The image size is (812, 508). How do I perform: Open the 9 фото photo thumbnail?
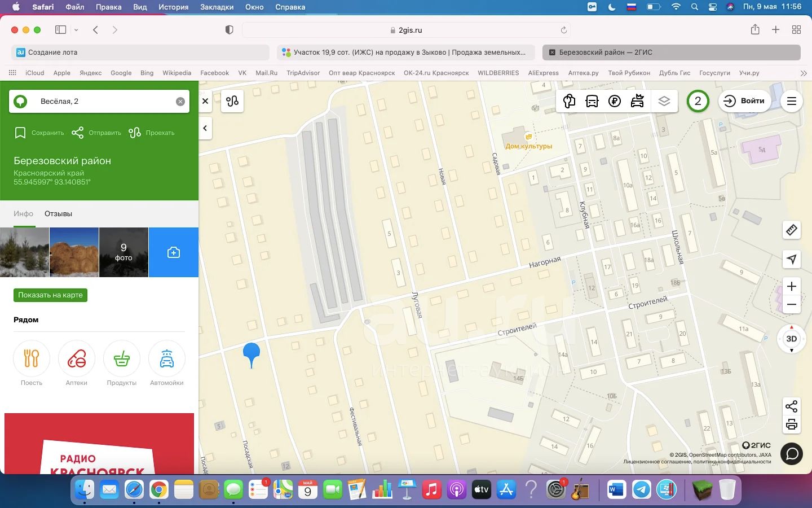123,252
